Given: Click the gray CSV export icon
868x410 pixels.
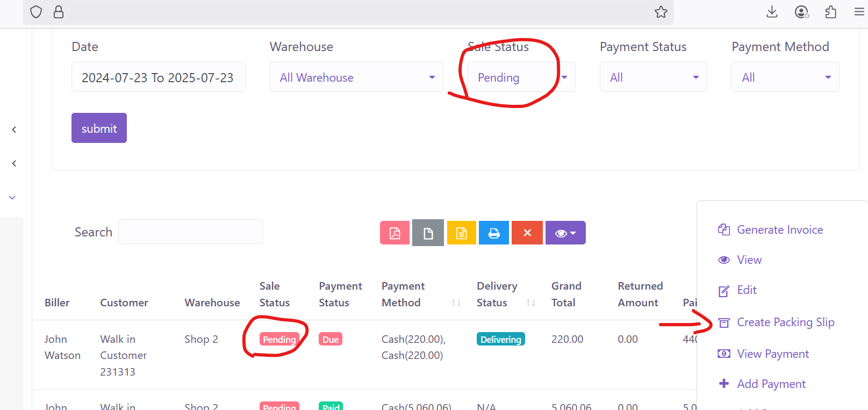Looking at the screenshot, I should [x=428, y=233].
